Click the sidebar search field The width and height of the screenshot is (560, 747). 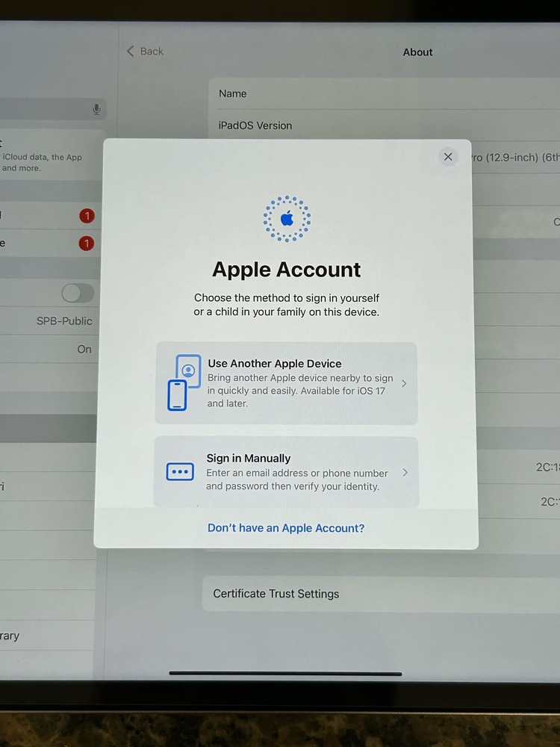(52, 109)
